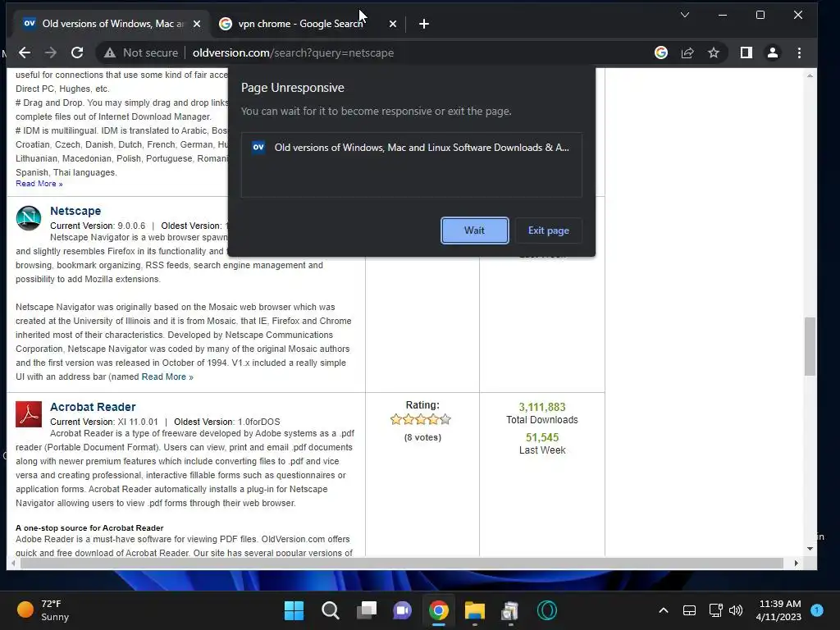Click the horizontal scrollbar thumb
The width and height of the screenshot is (840, 630).
[402, 563]
